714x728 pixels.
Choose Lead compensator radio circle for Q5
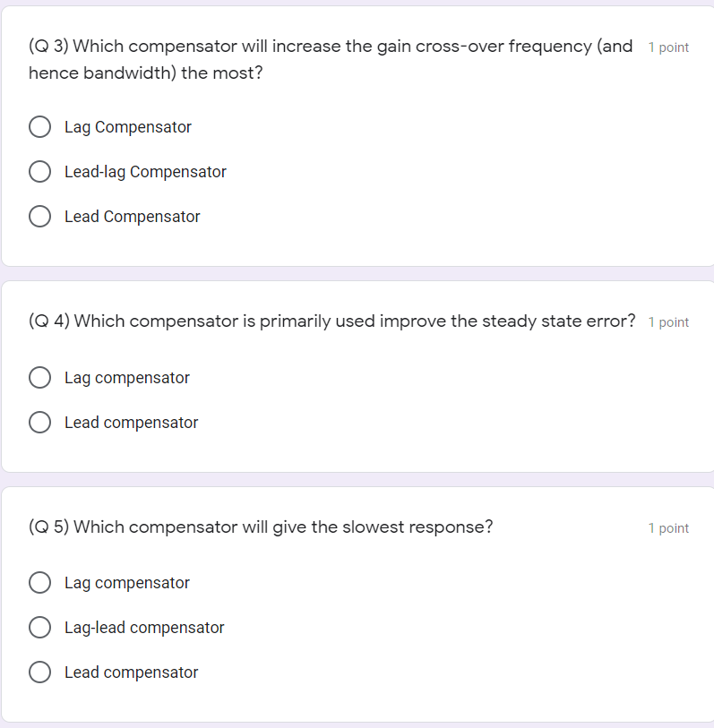click(40, 672)
